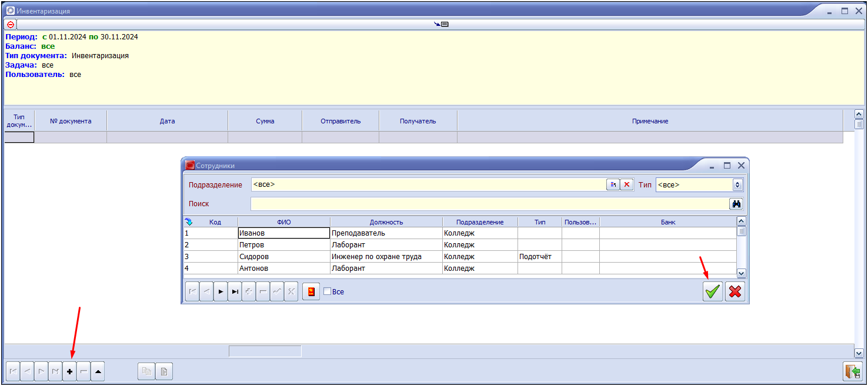The image size is (868, 386).
Task: Select the Сидоров employee row
Action: (x=283, y=257)
